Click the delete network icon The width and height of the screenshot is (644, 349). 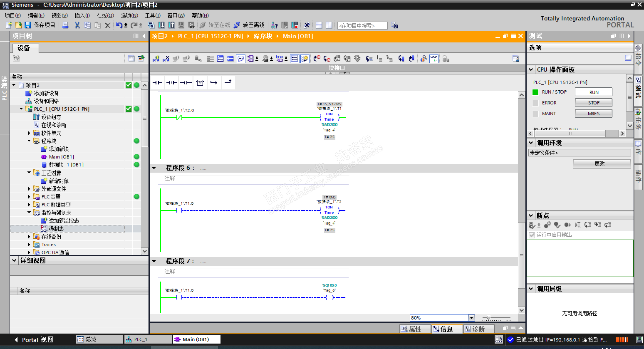coord(166,59)
